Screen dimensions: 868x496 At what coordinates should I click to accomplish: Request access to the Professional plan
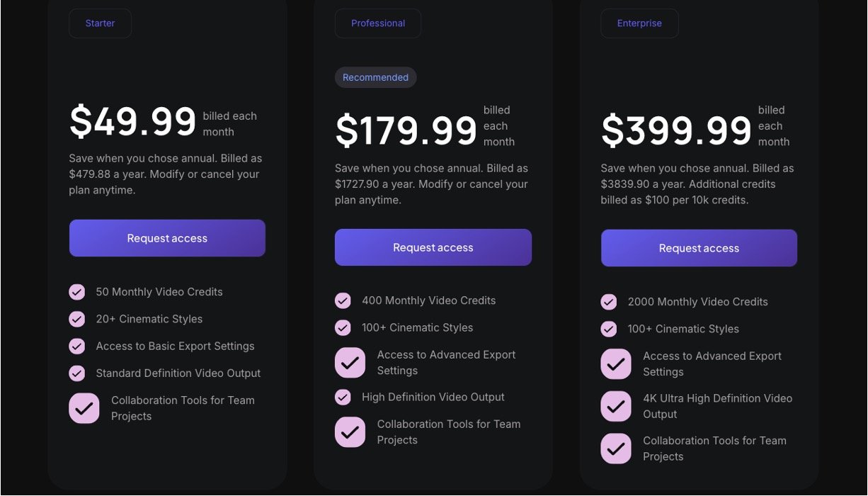pos(433,247)
